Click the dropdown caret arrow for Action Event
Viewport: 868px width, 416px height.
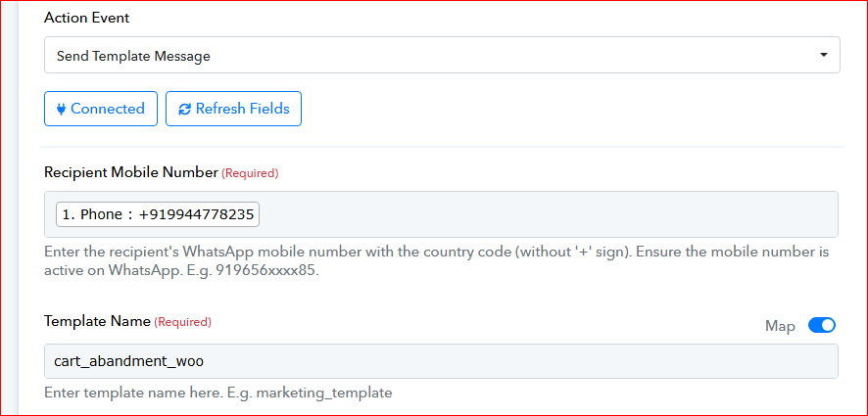[824, 56]
